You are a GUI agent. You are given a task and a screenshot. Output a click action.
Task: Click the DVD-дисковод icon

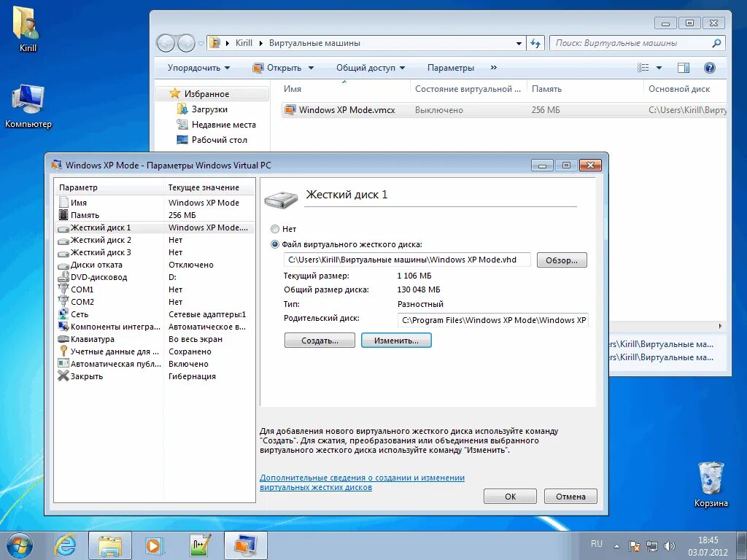(x=63, y=277)
